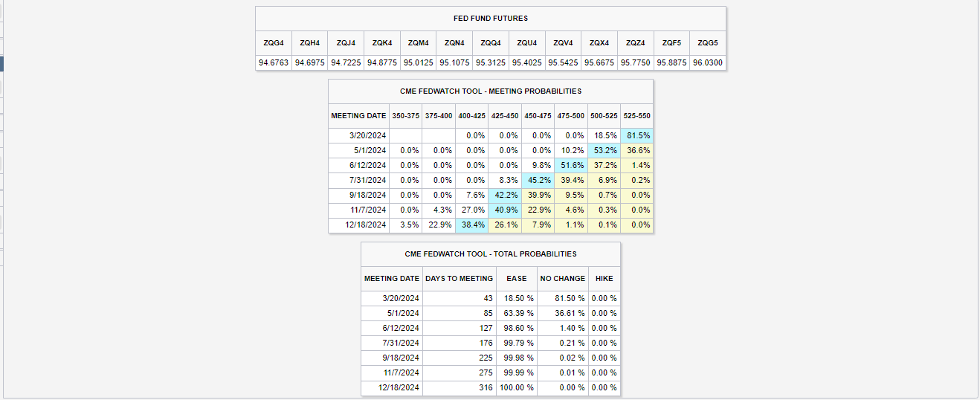This screenshot has height=400, width=980.
Task: Click the ZQG4 futures column header
Action: coord(274,43)
